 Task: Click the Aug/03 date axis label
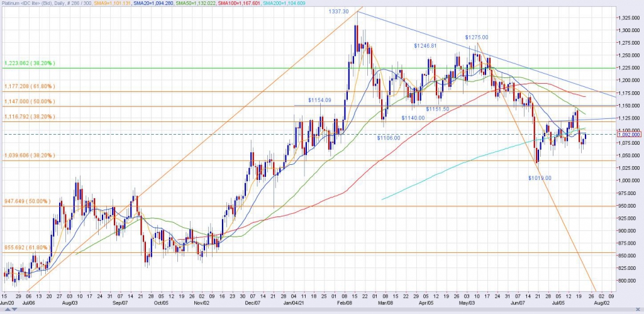(x=70, y=302)
